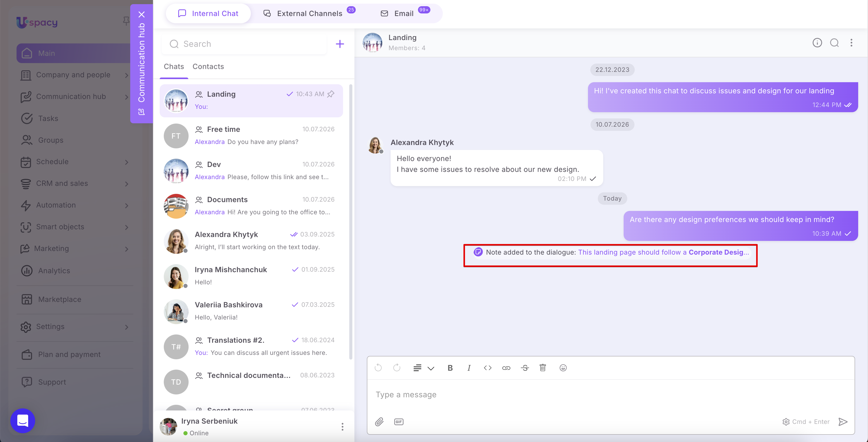Image resolution: width=868 pixels, height=442 pixels.
Task: Switch to the Contacts tab
Action: pos(208,66)
